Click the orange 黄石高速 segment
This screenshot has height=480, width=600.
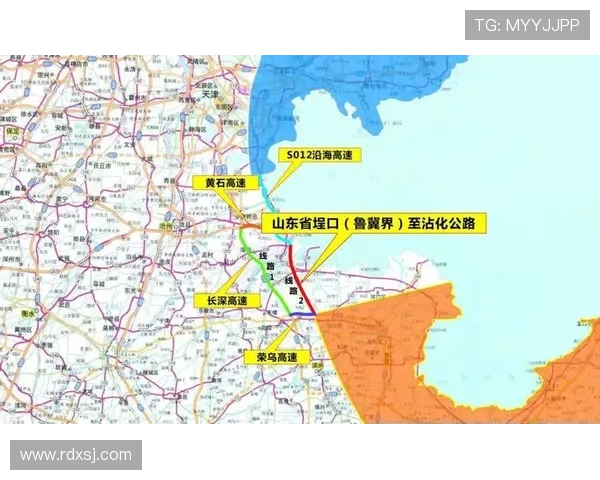[x=250, y=227]
